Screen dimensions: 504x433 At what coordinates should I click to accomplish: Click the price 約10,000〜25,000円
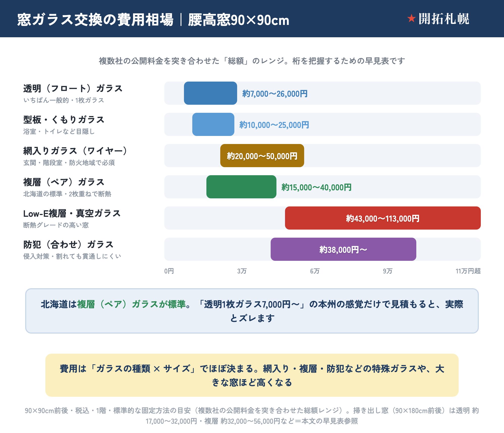pos(274,125)
